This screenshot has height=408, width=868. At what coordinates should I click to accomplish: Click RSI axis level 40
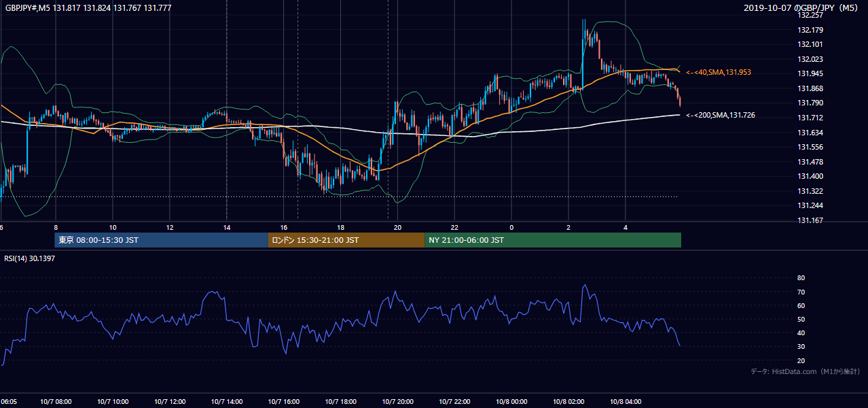tap(801, 333)
